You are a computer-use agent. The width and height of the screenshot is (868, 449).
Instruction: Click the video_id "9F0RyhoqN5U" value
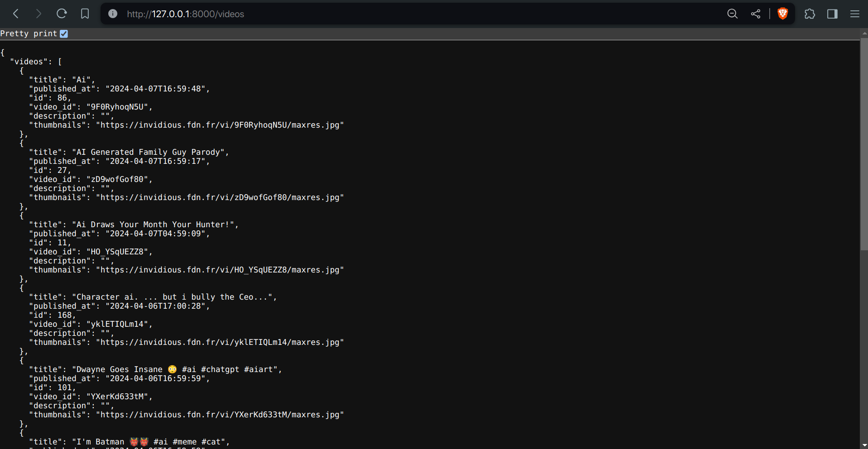[x=117, y=107]
